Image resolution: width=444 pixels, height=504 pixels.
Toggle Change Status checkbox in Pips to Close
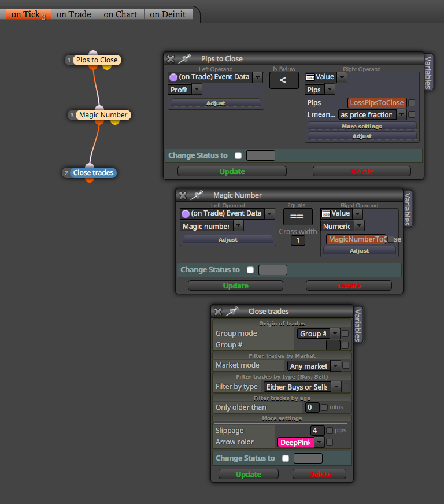pos(238,155)
